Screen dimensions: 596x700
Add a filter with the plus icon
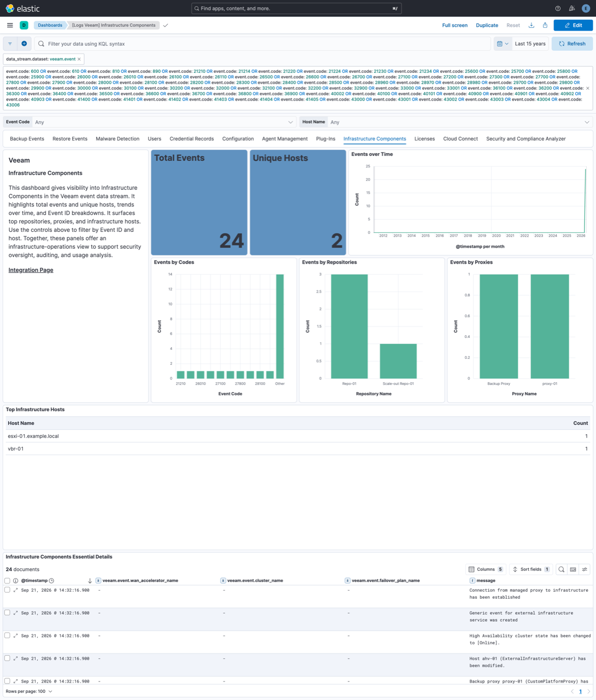coord(24,44)
